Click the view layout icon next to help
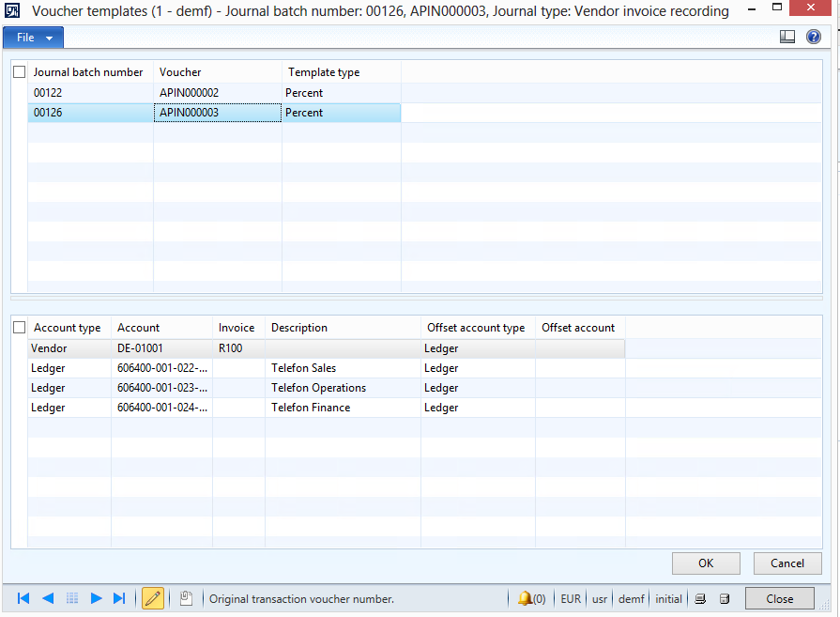This screenshot has width=840, height=617. [787, 37]
